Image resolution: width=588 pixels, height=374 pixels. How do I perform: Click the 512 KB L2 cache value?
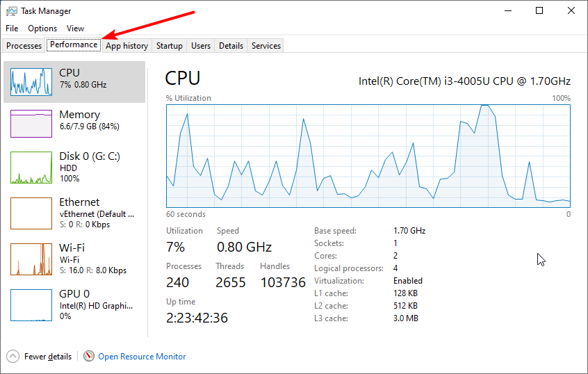pyautogui.click(x=405, y=306)
